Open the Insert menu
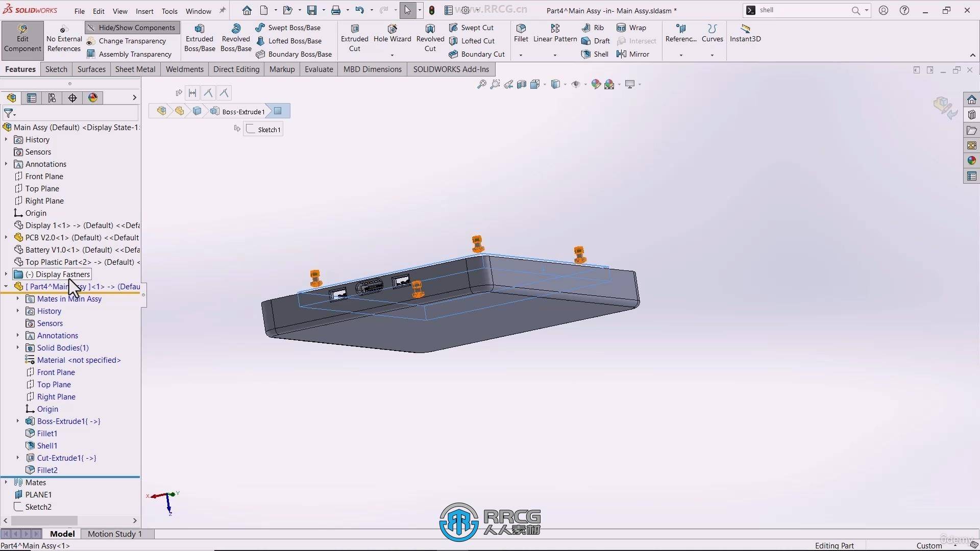 click(x=144, y=11)
